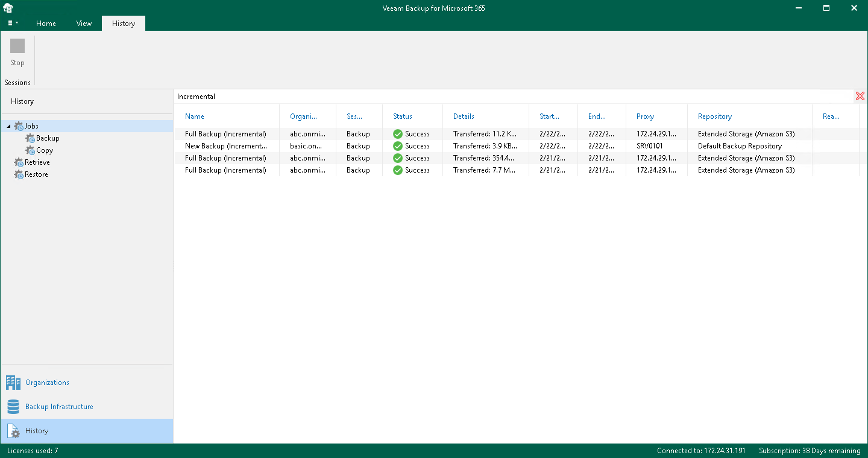The width and height of the screenshot is (868, 458).
Task: Open the Retrieve node icon
Action: point(19,162)
